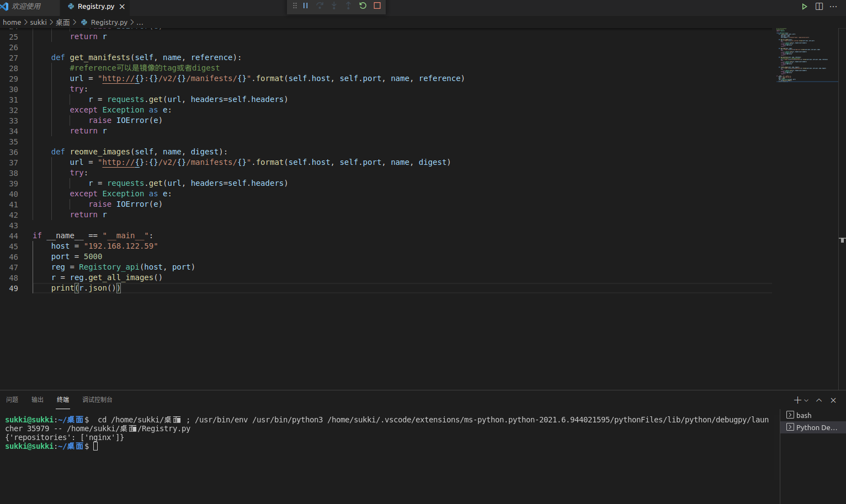
Task: Click the breadcrumb ellipsis symbol segment
Action: click(x=140, y=23)
